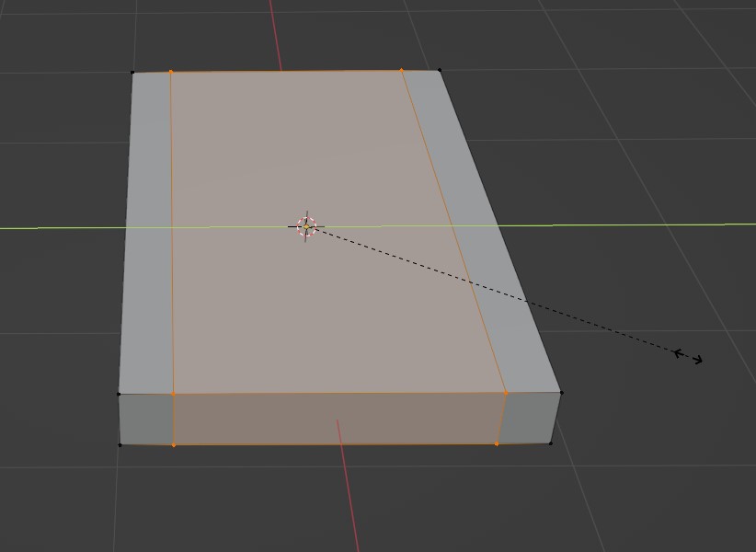Click the orange bottom-front vertex on left side

point(174,445)
